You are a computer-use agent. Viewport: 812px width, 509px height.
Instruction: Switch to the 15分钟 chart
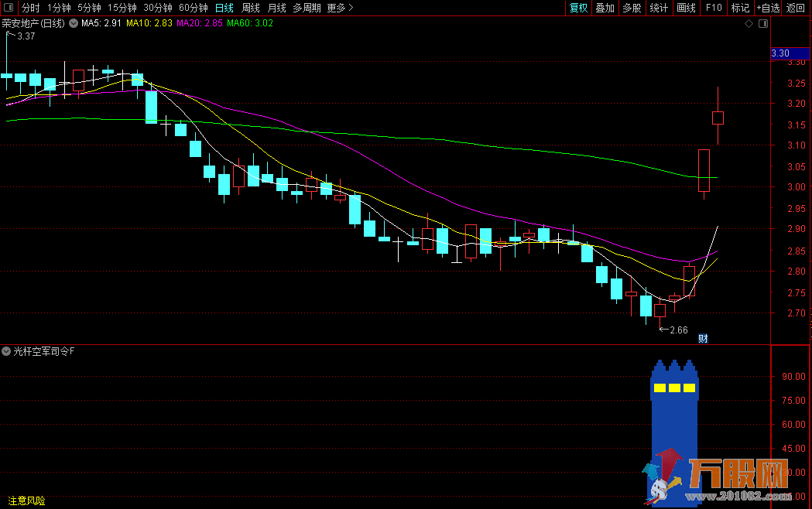coord(122,8)
